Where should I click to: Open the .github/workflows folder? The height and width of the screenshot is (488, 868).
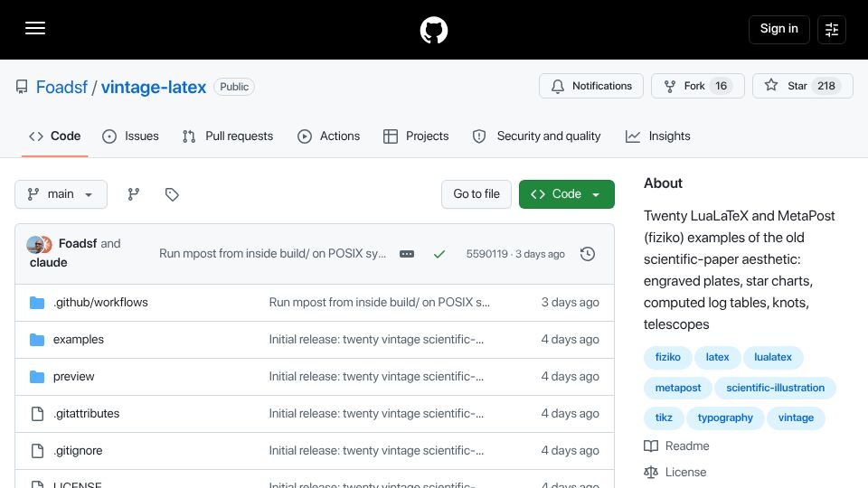[x=100, y=302]
